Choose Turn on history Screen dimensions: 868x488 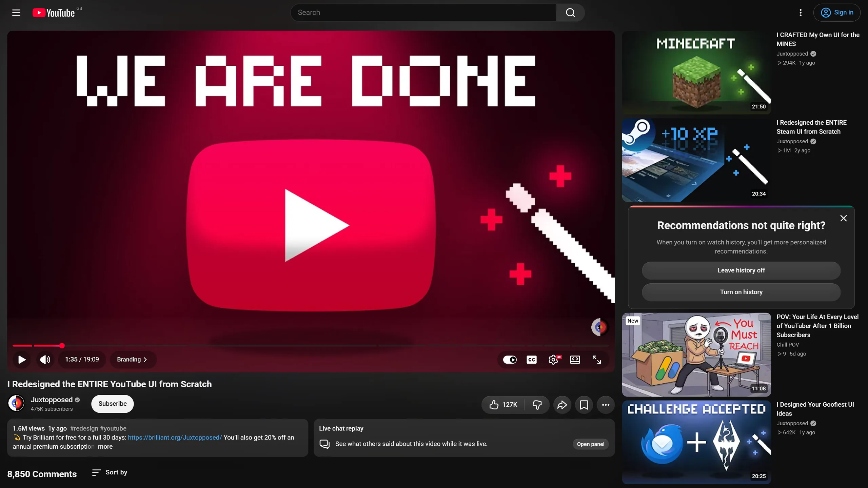(x=741, y=292)
